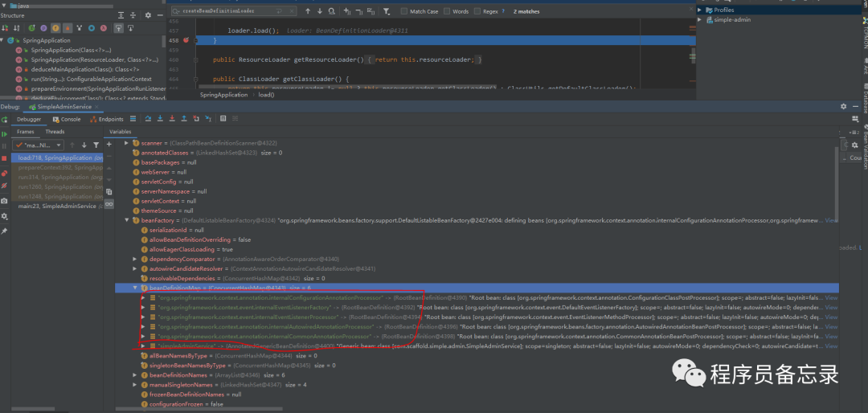Open the Frames tab
Image resolution: width=868 pixels, height=413 pixels.
[26, 132]
